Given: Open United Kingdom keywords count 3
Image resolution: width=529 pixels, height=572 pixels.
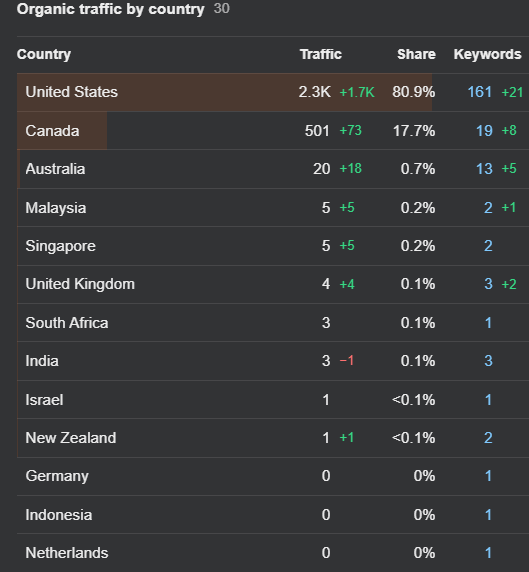Looking at the screenshot, I should pyautogui.click(x=488, y=284).
